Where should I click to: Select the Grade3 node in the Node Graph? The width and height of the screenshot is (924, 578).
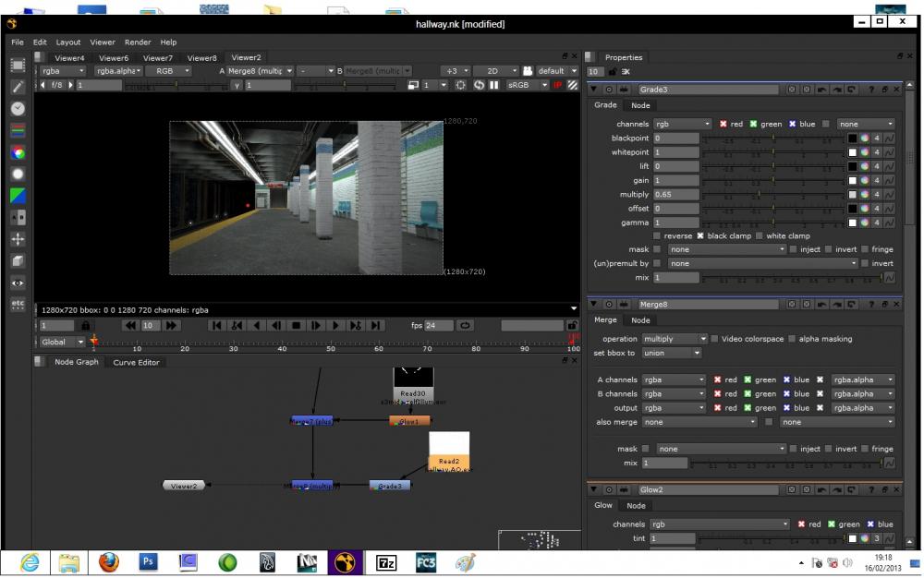pyautogui.click(x=390, y=485)
